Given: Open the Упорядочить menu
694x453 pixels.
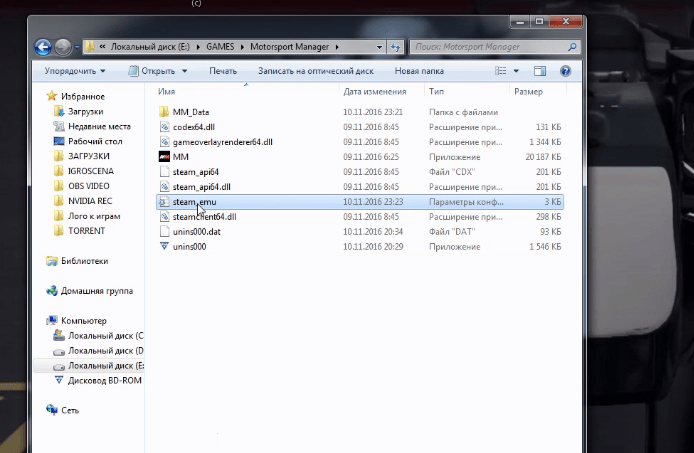Looking at the screenshot, I should coord(75,71).
